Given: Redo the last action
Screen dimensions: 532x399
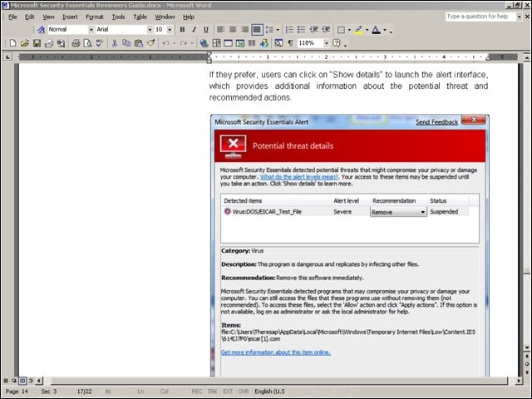Looking at the screenshot, I should coord(184,43).
